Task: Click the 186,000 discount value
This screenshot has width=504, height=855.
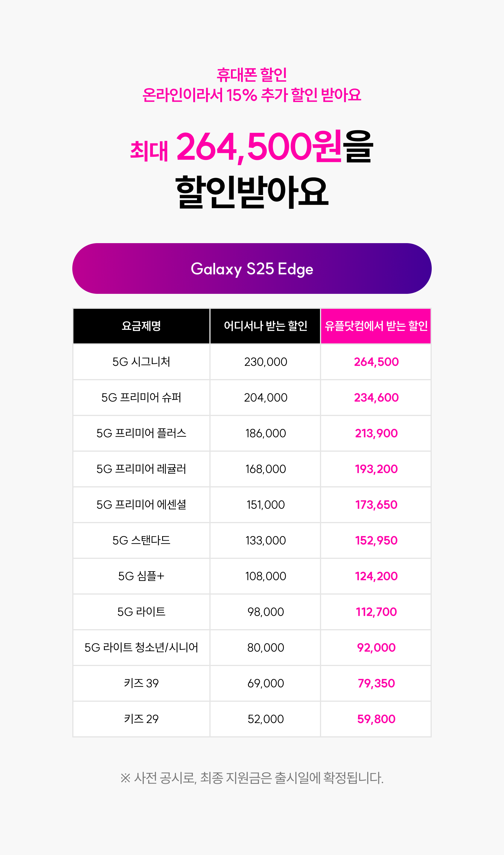Action: tap(266, 434)
